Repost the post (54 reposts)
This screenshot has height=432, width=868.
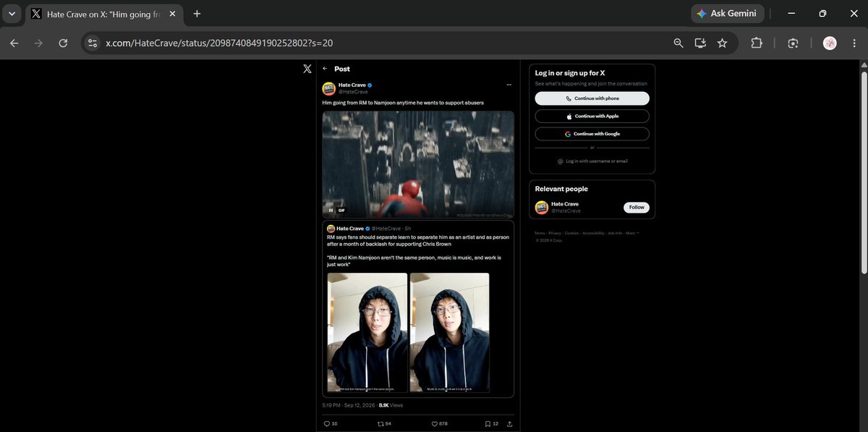[384, 423]
